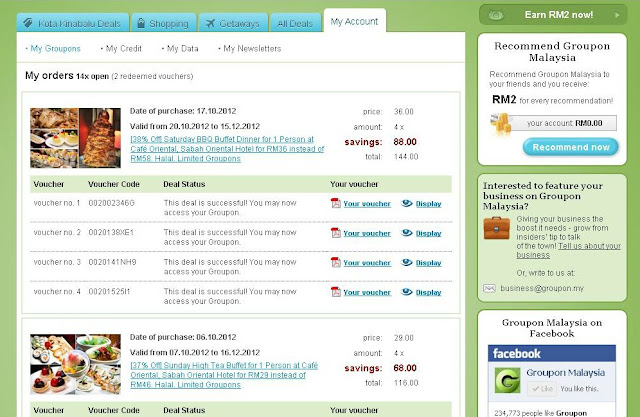Click the business@groupon.my email address
Image resolution: width=640 pixels, height=417 pixels.
tap(542, 288)
